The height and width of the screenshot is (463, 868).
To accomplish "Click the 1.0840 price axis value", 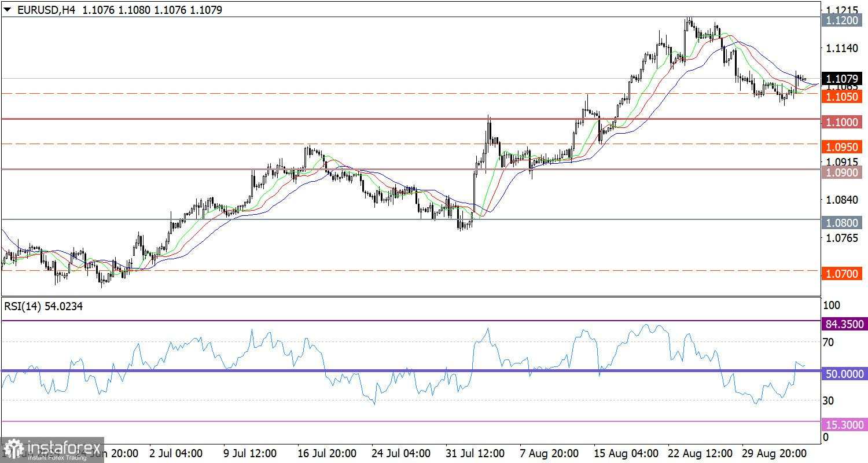I will [x=841, y=200].
